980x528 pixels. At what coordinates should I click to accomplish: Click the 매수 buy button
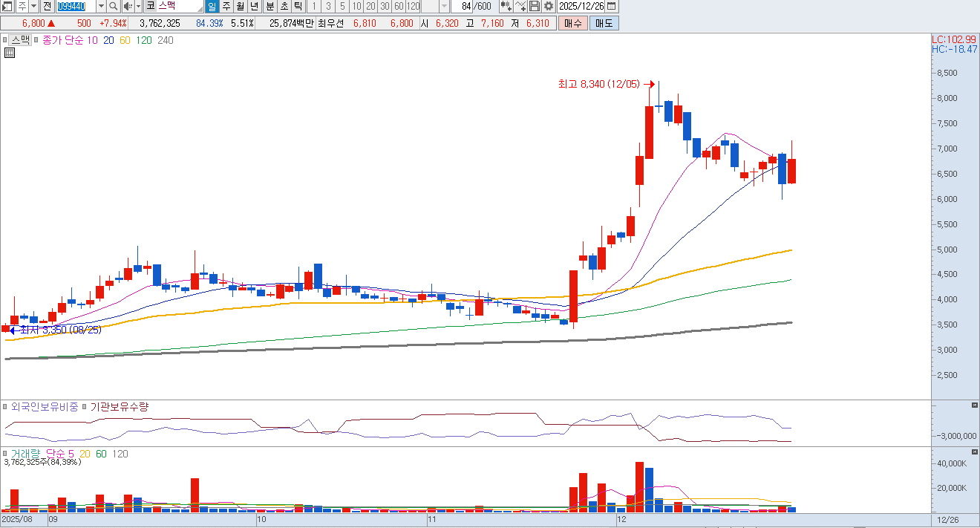572,23
